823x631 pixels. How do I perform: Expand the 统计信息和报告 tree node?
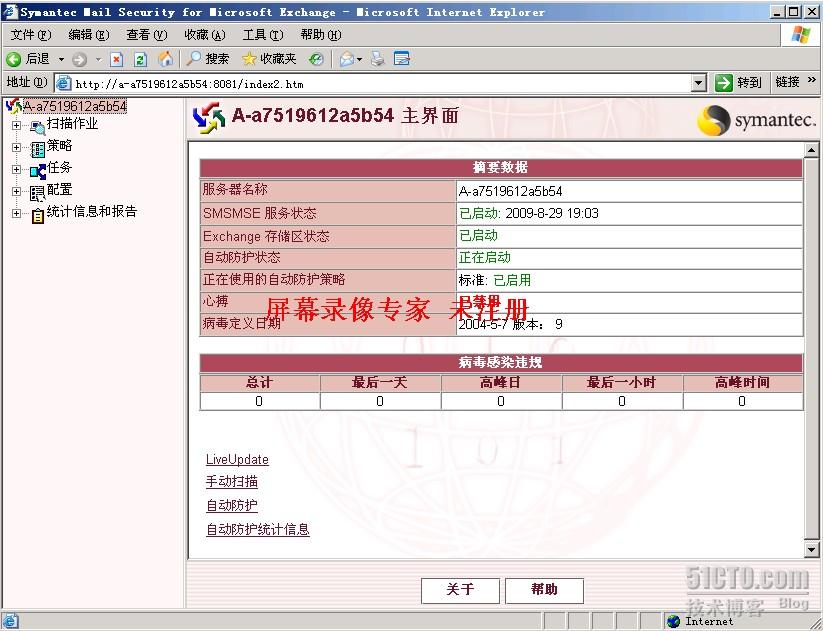[16, 214]
